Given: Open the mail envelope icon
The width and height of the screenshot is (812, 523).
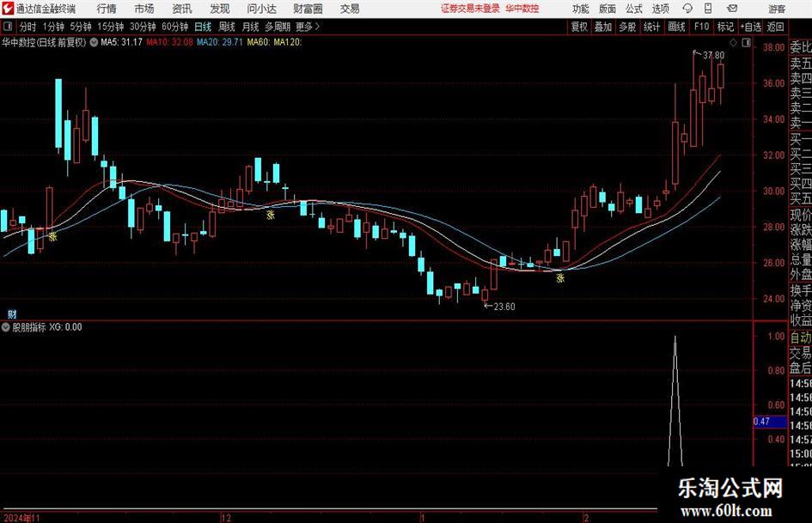Looking at the screenshot, I should tap(732, 9).
